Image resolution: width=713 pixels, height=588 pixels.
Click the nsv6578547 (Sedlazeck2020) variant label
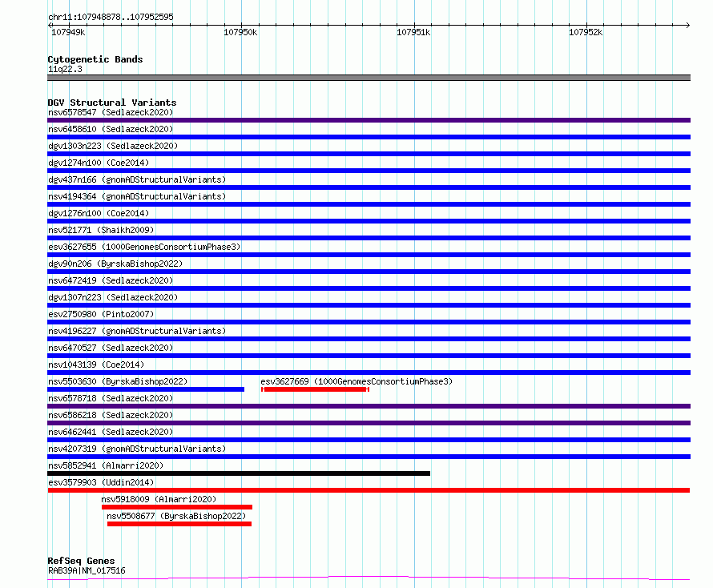pyautogui.click(x=111, y=112)
